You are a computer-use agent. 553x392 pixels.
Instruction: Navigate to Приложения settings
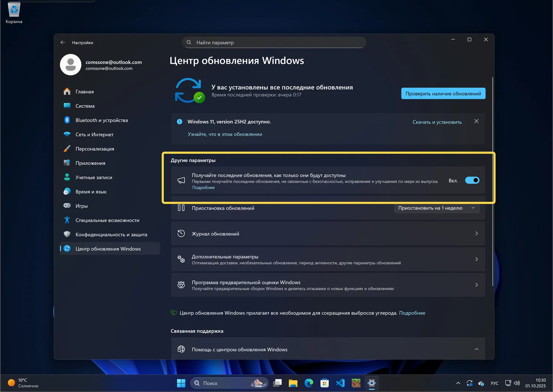(x=110, y=163)
